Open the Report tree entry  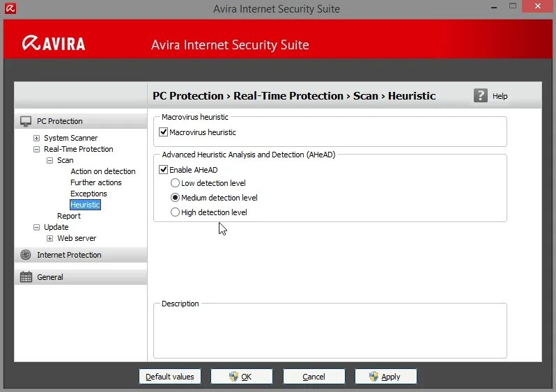(x=69, y=216)
